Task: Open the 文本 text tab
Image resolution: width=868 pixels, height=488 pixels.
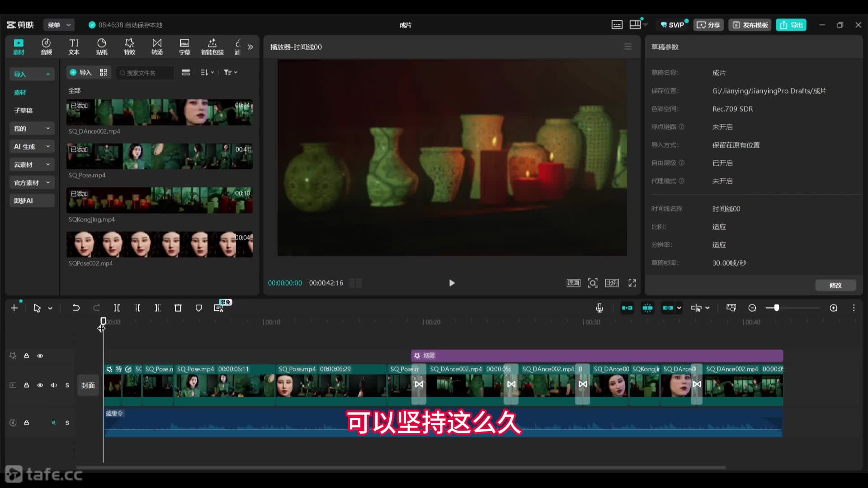Action: (x=74, y=47)
